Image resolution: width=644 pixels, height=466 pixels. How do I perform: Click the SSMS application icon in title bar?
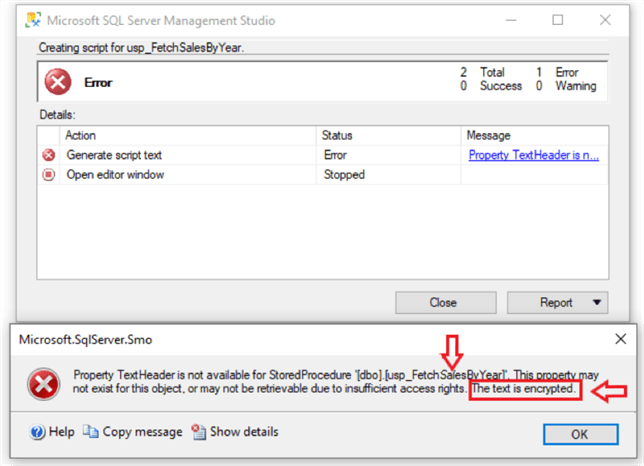pyautogui.click(x=33, y=20)
